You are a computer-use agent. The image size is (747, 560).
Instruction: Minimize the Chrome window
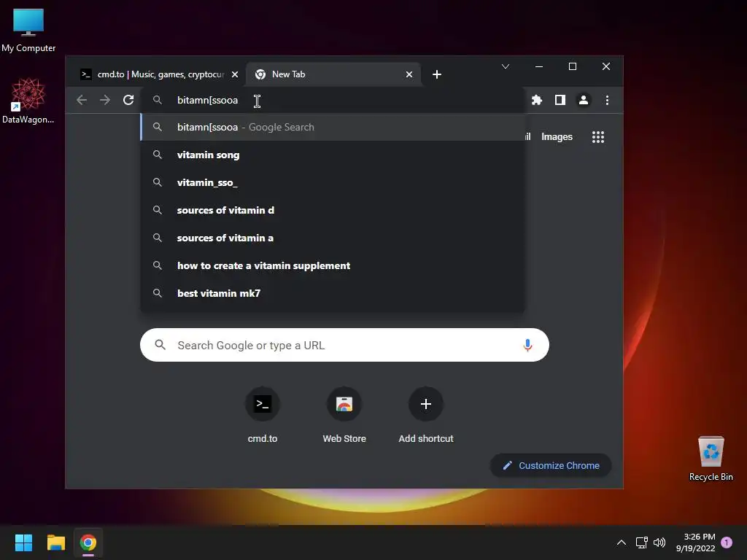pos(539,66)
